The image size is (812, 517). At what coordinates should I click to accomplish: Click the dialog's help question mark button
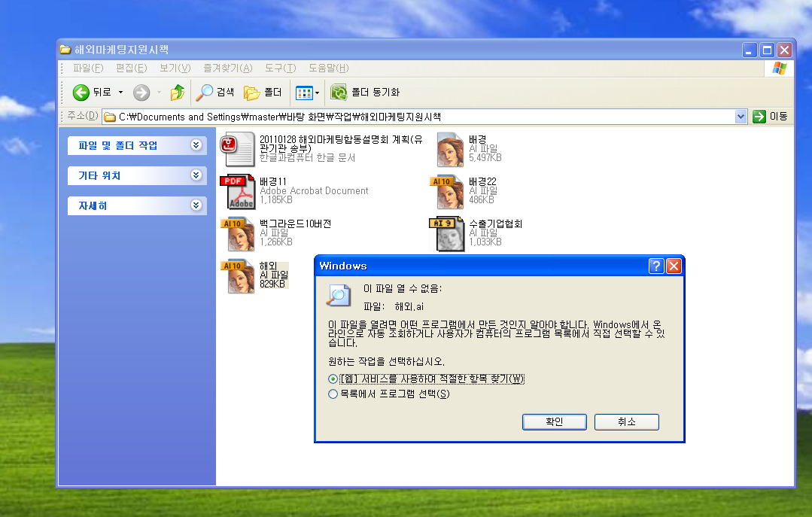pyautogui.click(x=655, y=266)
